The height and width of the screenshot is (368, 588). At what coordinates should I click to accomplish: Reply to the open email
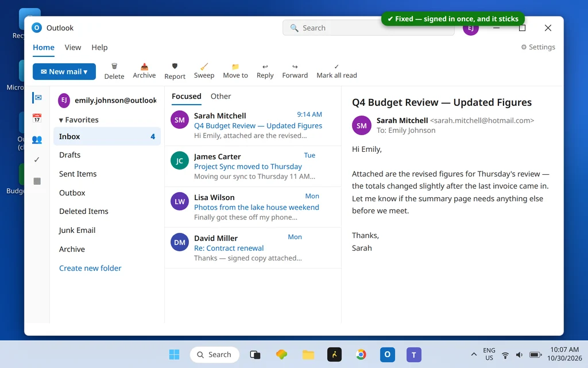(265, 71)
